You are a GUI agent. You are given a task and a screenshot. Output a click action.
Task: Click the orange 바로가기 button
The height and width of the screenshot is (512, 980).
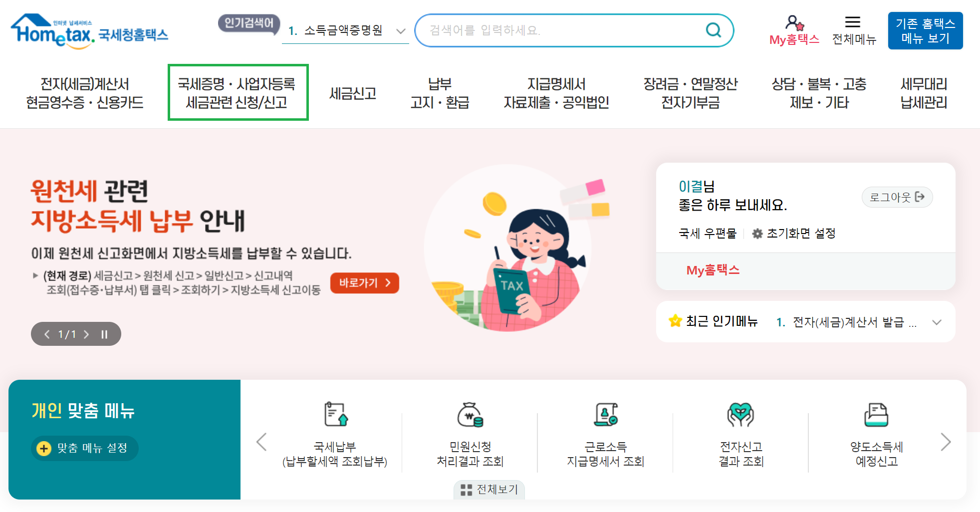pos(364,283)
